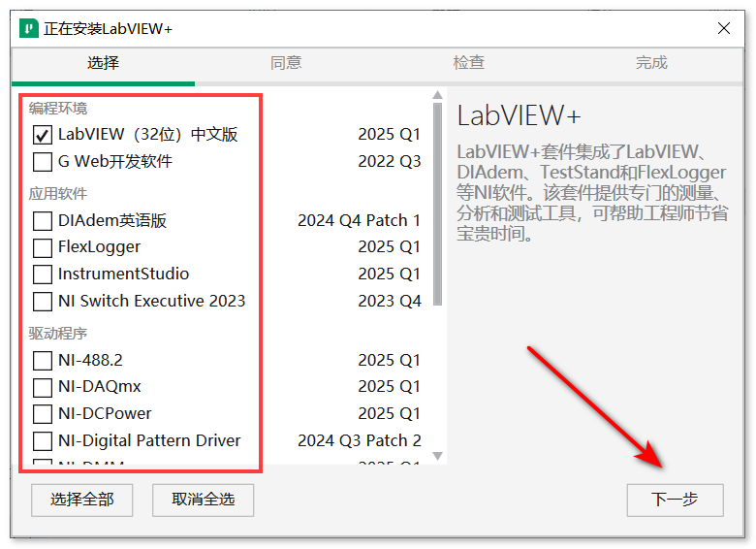The height and width of the screenshot is (549, 756).
Task: Click the 2024 Q3 Patch 2 version
Action: 360,440
